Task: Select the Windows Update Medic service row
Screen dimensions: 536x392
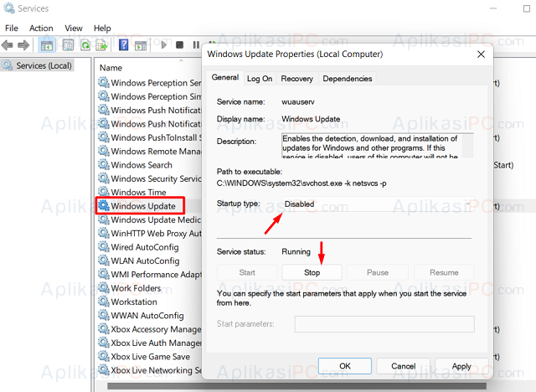Action: click(149, 219)
